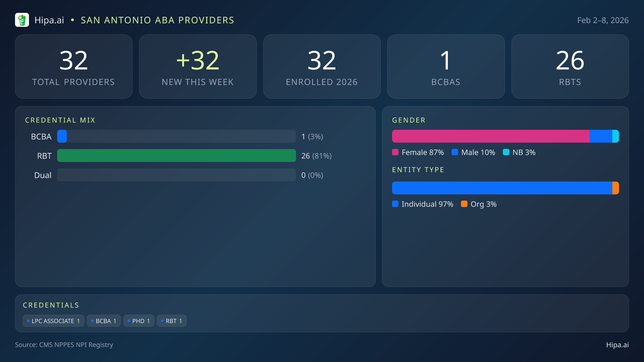Click the Org legend marker
The image size is (644, 362).
465,204
